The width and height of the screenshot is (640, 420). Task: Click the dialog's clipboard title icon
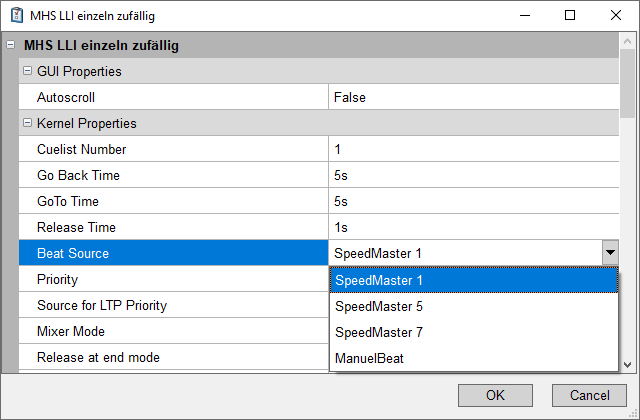pos(16,16)
